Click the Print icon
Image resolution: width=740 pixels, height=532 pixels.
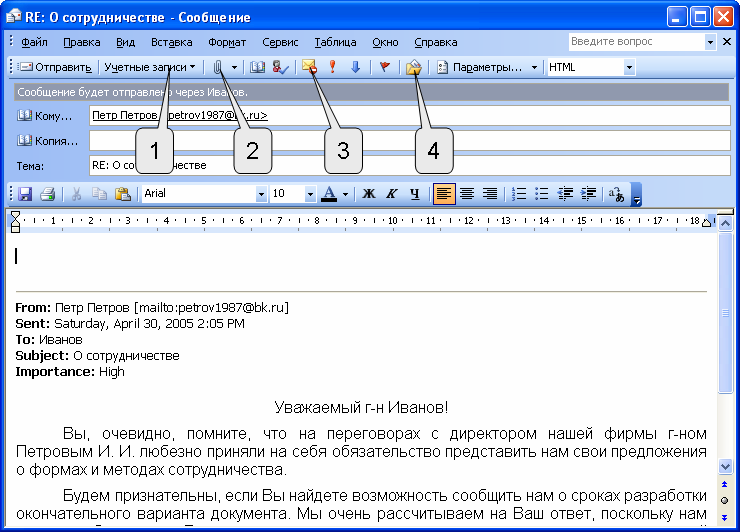coord(48,194)
